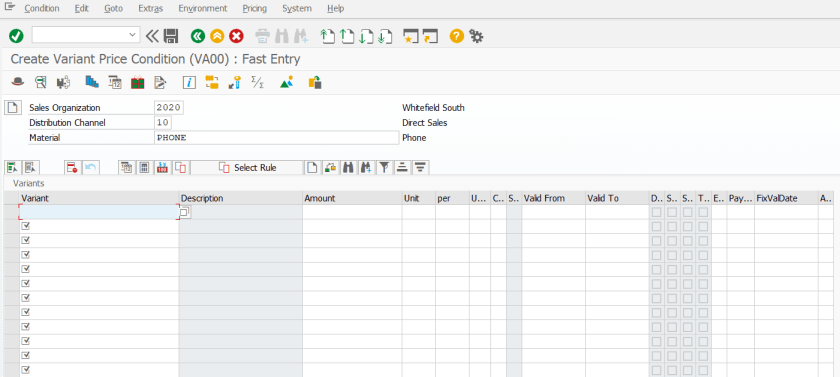The image size is (840, 377).
Task: Click the highlighted Variant input cell
Action: point(99,212)
